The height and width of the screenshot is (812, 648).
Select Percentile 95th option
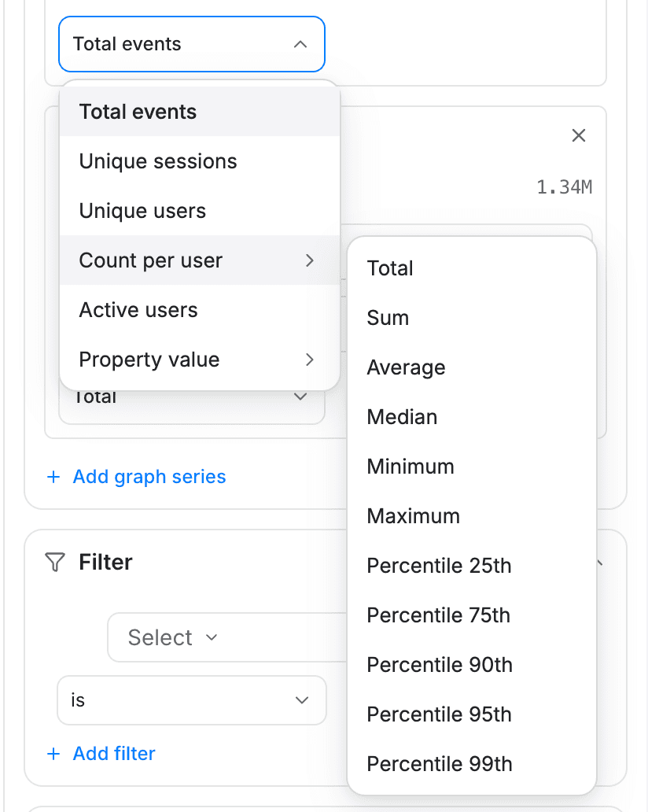tap(472, 714)
